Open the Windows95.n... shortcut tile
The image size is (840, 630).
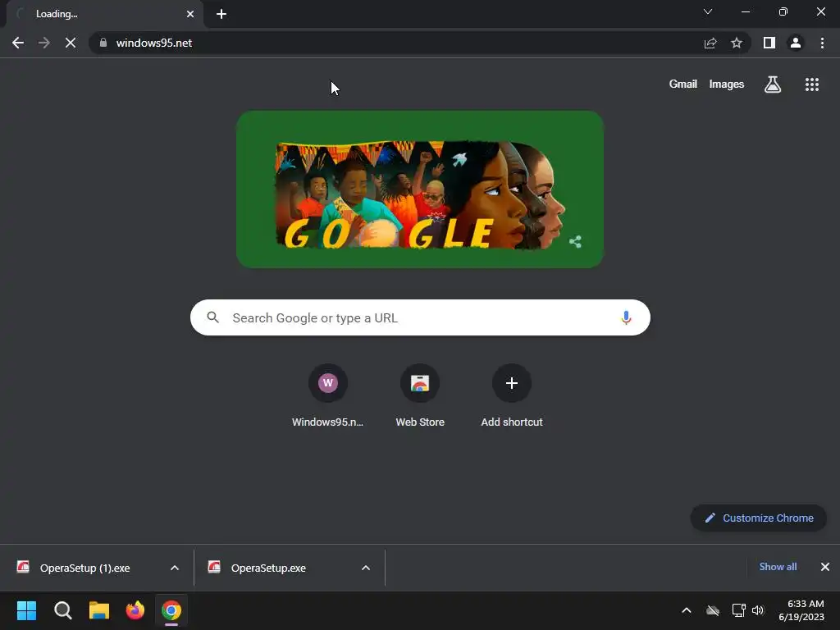click(328, 396)
